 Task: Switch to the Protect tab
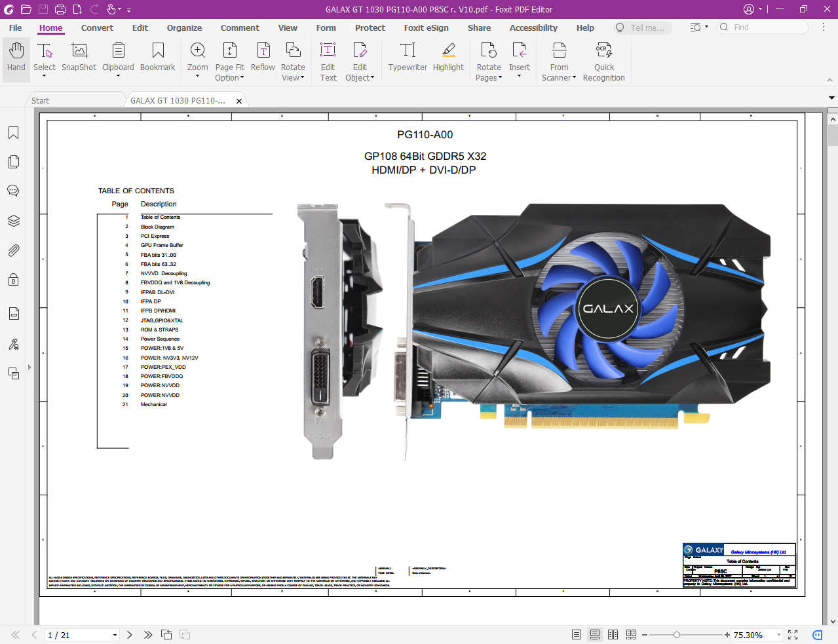[370, 28]
